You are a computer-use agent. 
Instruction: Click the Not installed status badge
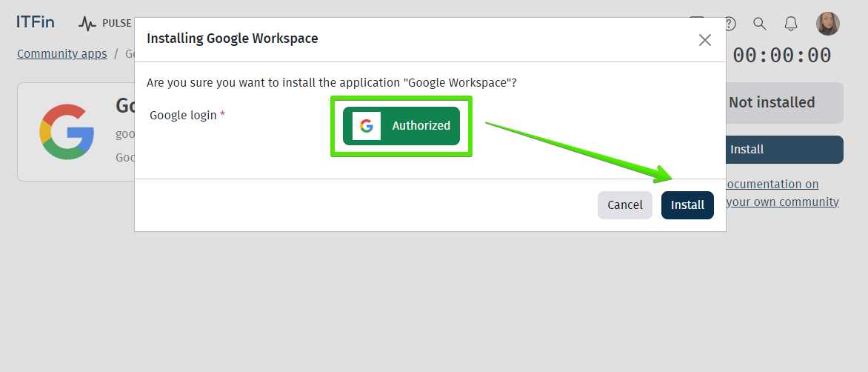[x=784, y=102]
